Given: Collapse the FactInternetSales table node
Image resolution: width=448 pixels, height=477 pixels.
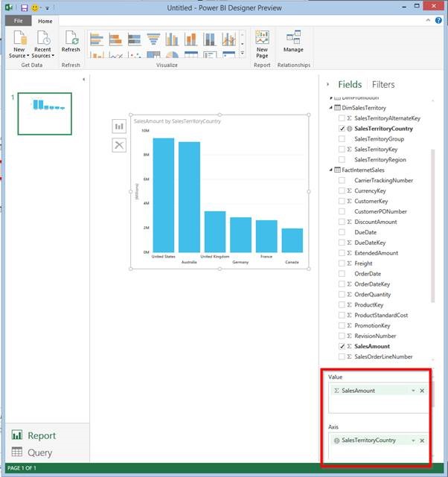Looking at the screenshot, I should pyautogui.click(x=331, y=170).
